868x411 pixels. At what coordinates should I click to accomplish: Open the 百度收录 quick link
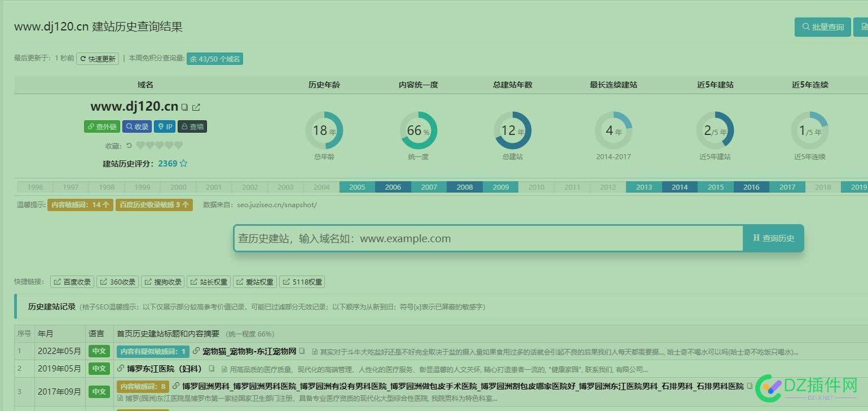click(72, 282)
